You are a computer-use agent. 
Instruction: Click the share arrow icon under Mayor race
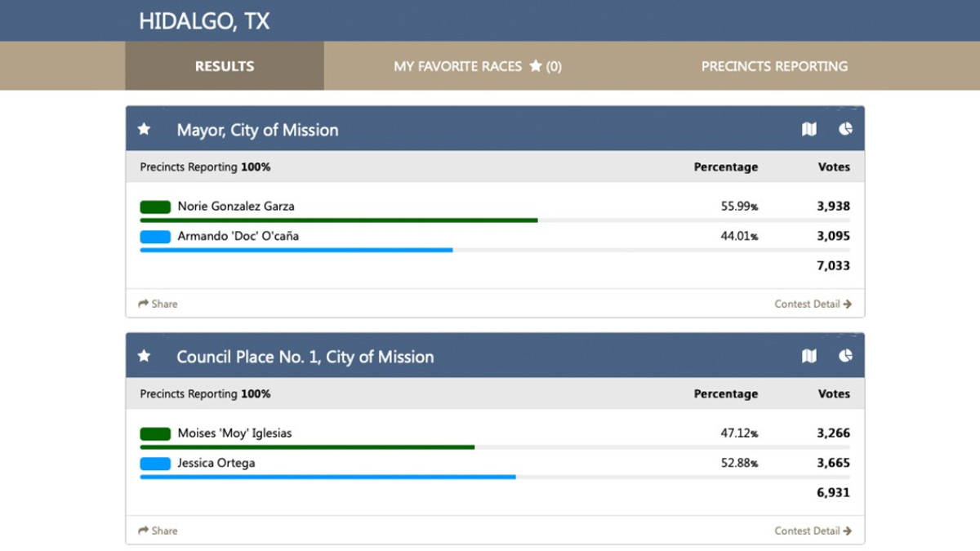pos(144,304)
